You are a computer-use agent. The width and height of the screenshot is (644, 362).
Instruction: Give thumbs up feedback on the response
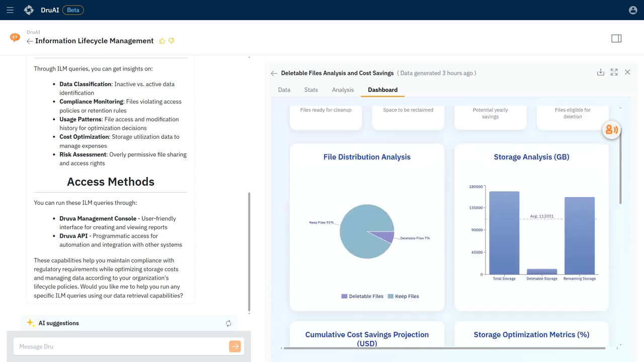tap(162, 41)
